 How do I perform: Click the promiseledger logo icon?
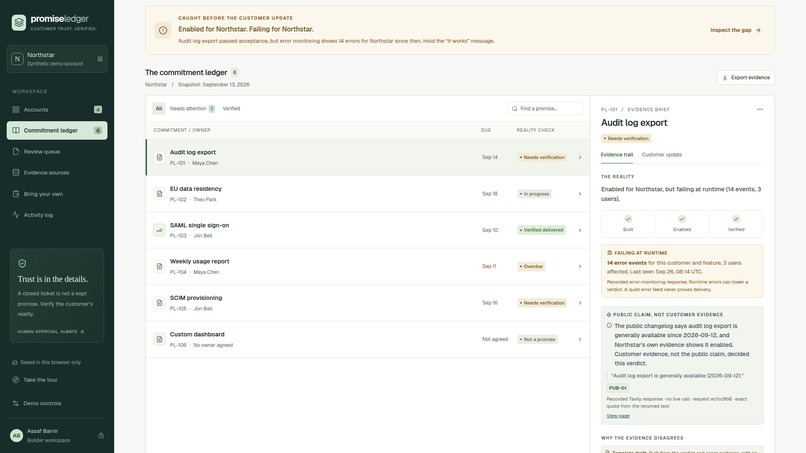tap(19, 23)
